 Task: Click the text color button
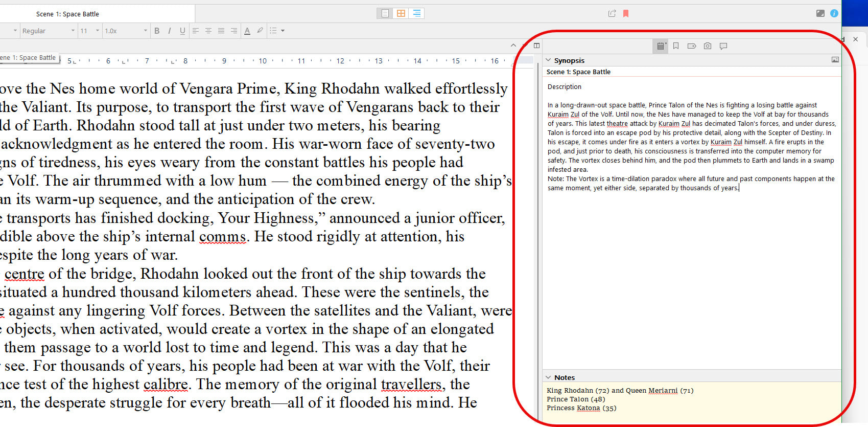pyautogui.click(x=247, y=31)
